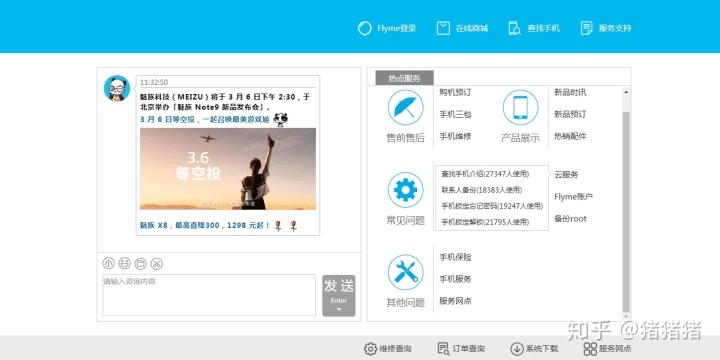Viewport: 720px width, 360px height.
Task: Click the services panel scrollbar thumb
Action: coord(626,211)
